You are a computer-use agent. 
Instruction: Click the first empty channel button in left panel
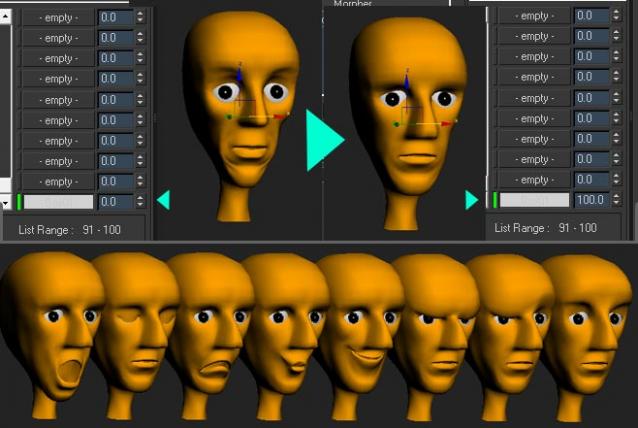[x=58, y=17]
